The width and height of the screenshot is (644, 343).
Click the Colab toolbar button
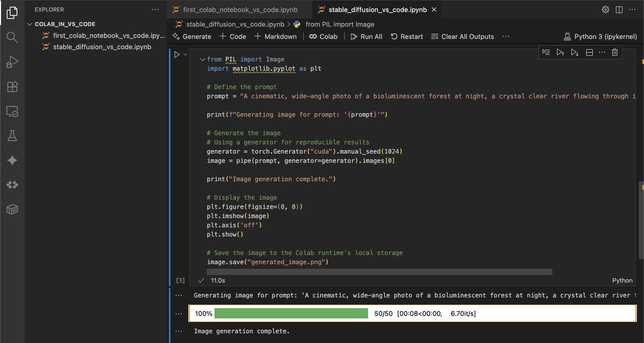click(x=324, y=37)
